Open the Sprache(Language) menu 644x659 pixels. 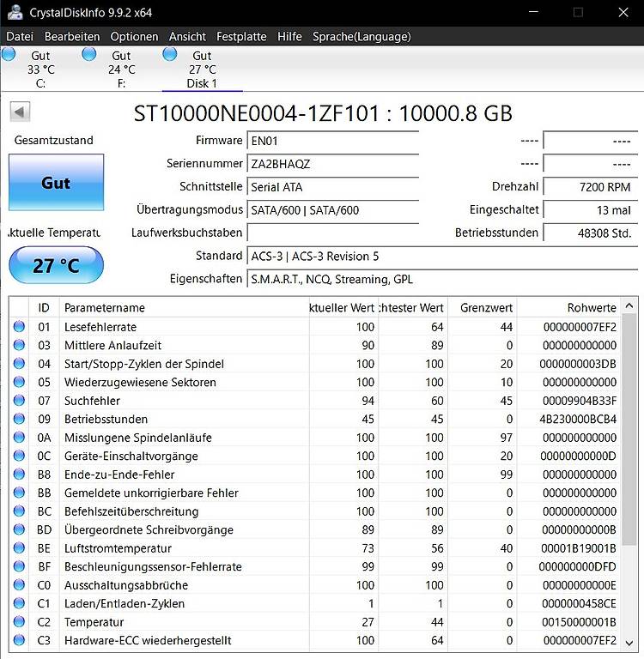(361, 37)
